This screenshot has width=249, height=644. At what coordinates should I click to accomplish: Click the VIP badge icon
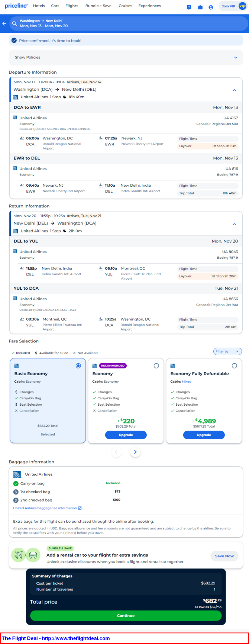coord(242,6)
